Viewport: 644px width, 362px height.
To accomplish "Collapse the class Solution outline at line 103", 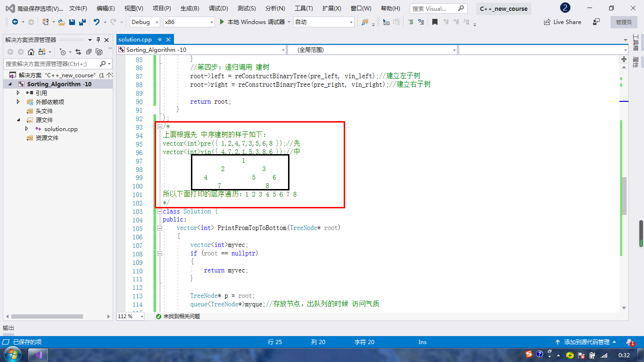I will [x=159, y=212].
